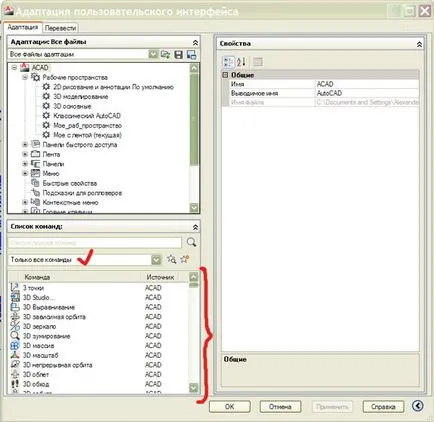Click icon of 3D обход command

click(15, 384)
